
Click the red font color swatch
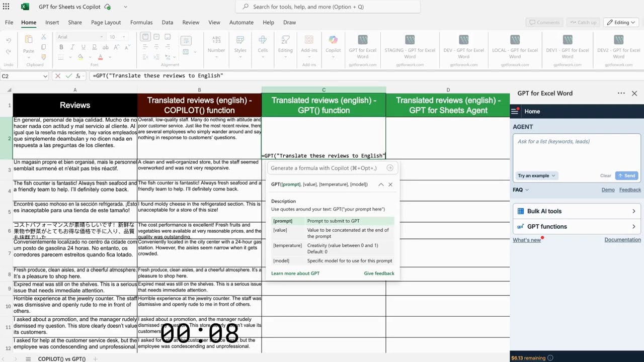(100, 57)
